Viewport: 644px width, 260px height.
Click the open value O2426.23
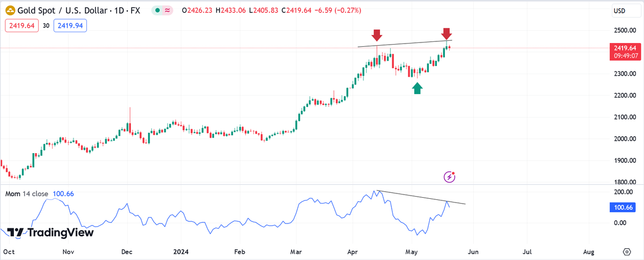(x=197, y=10)
